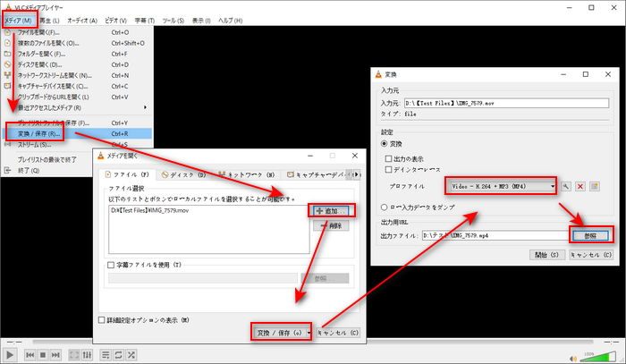The height and width of the screenshot is (364, 626).
Task: Click the Play button in the player controls
Action: point(12,355)
